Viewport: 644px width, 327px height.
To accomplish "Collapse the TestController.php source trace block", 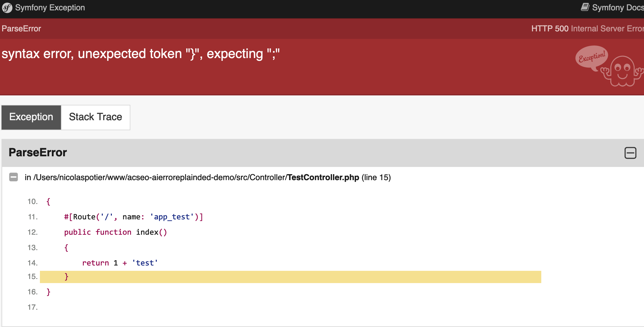I will point(14,177).
